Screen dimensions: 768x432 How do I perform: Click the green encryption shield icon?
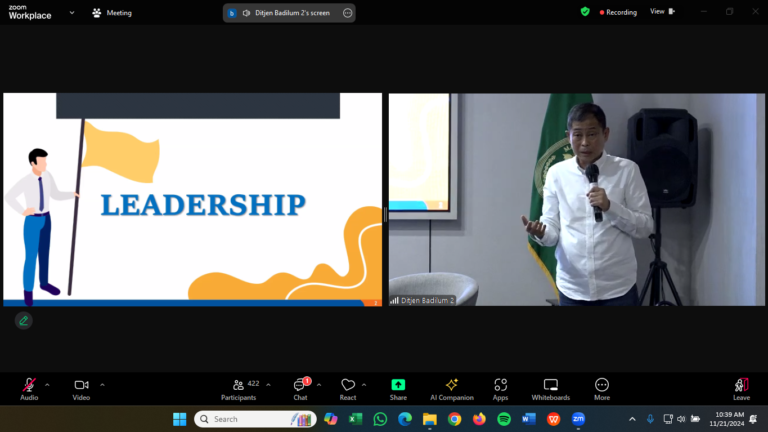pyautogui.click(x=585, y=12)
